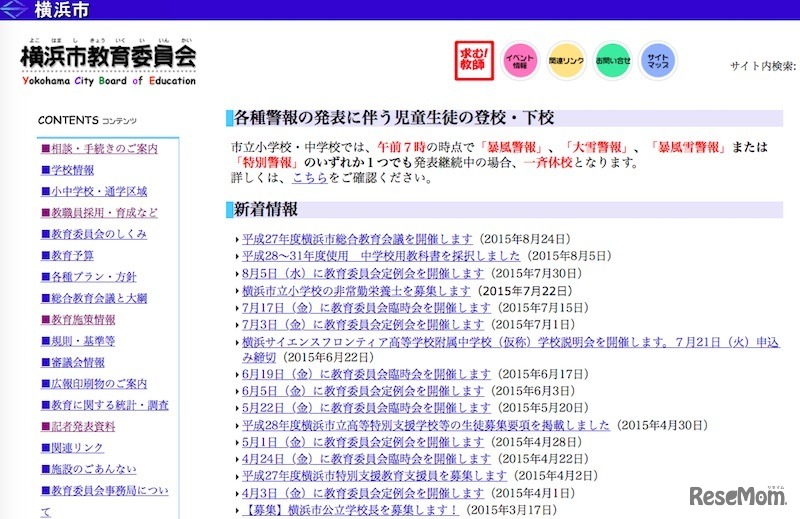Open 学校情報 in contents menu
The height and width of the screenshot is (519, 800).
(68, 170)
